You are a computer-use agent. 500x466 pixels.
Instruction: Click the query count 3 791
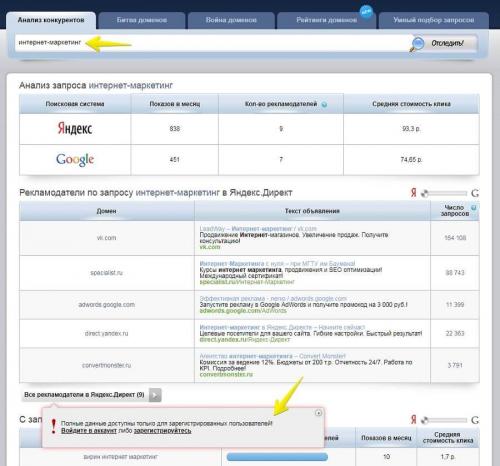[x=455, y=365]
